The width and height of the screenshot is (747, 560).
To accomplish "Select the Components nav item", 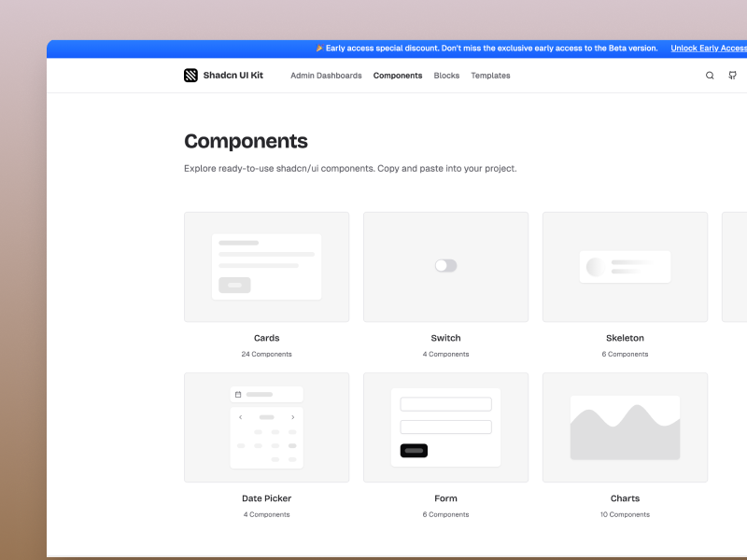I will click(397, 76).
